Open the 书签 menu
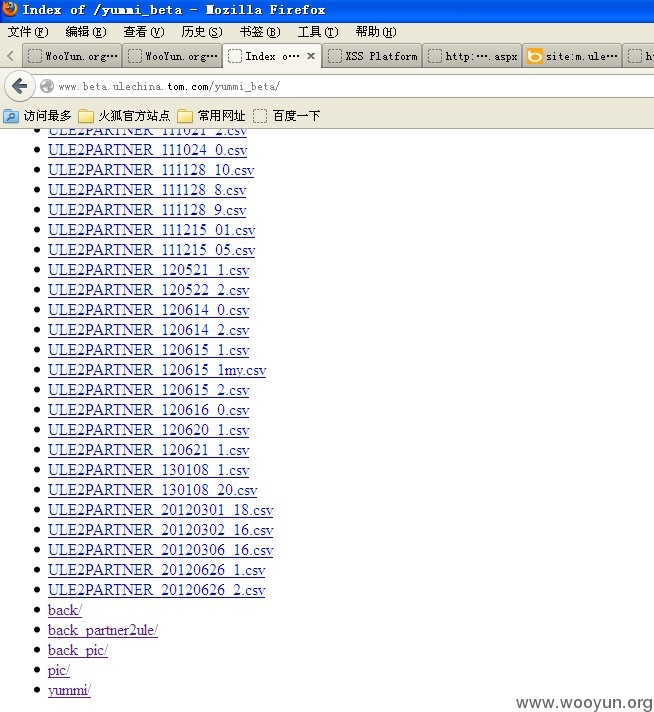The width and height of the screenshot is (654, 712). tap(260, 32)
